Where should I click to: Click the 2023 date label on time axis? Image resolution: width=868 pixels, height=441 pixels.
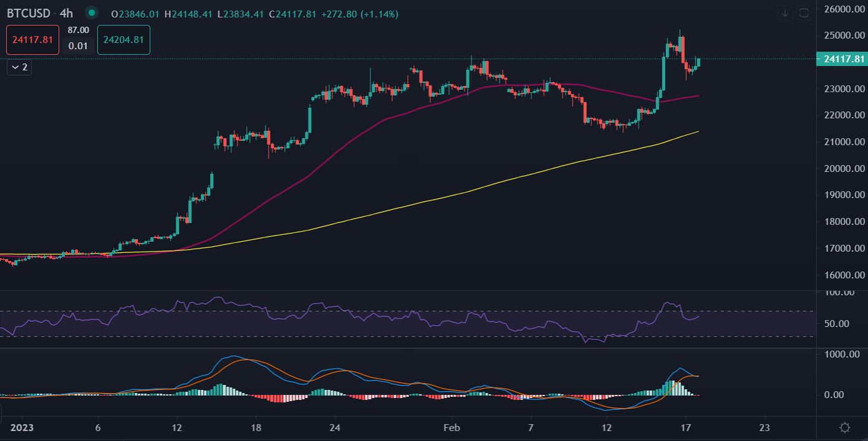tap(22, 428)
